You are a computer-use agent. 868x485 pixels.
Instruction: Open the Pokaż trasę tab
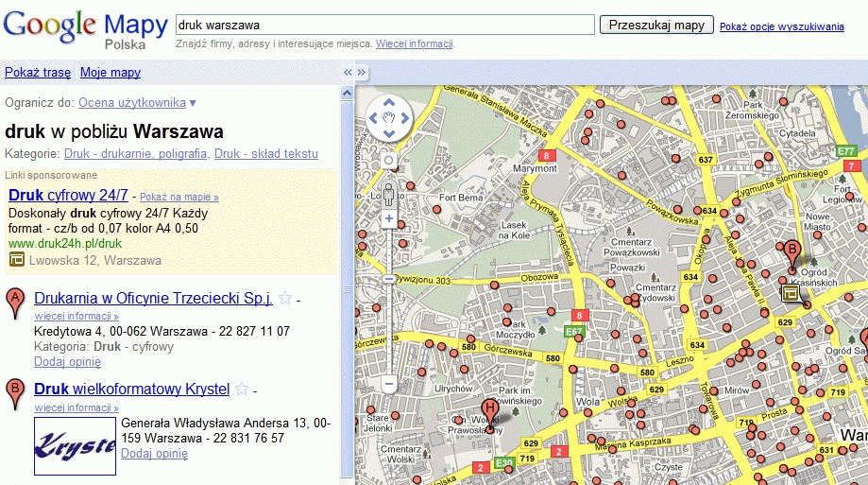tap(38, 73)
